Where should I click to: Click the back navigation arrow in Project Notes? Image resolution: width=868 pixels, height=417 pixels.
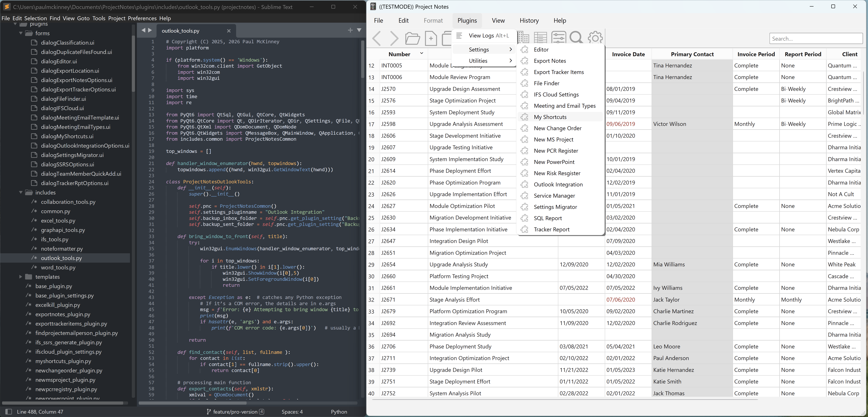pos(377,38)
